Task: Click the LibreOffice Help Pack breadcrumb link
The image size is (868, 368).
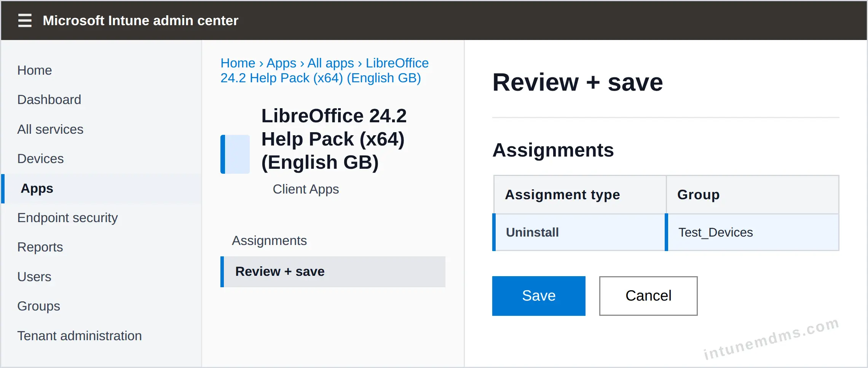Action: click(x=324, y=70)
